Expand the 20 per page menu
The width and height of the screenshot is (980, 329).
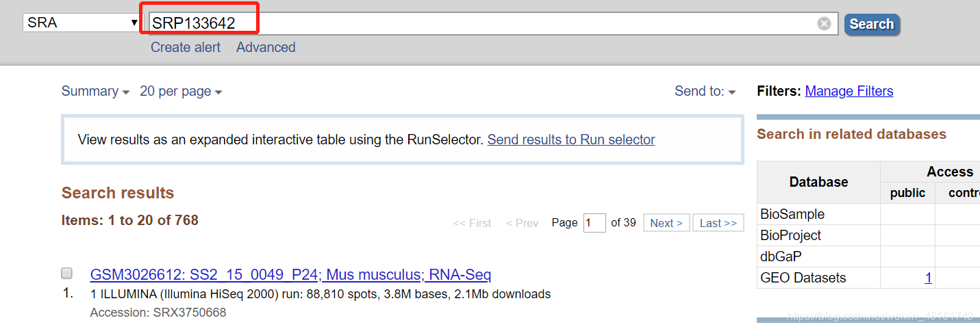tap(181, 91)
